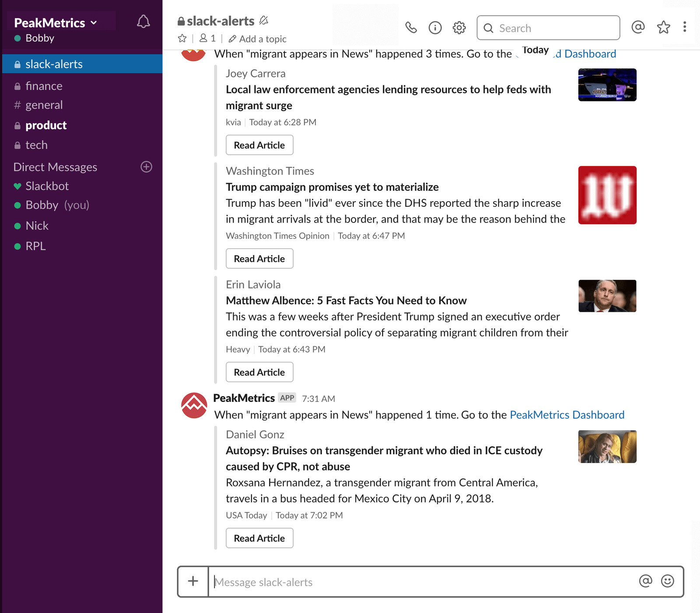The height and width of the screenshot is (613, 700).
Task: Open channel settings with the gear icon
Action: coord(458,27)
